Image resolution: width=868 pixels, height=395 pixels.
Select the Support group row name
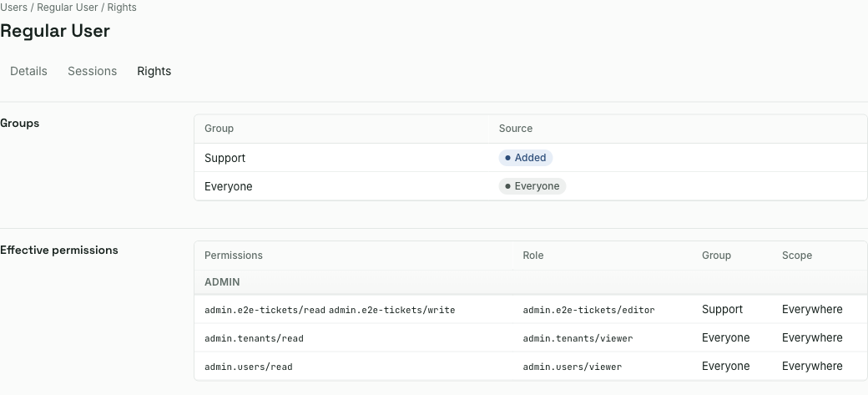tap(225, 158)
